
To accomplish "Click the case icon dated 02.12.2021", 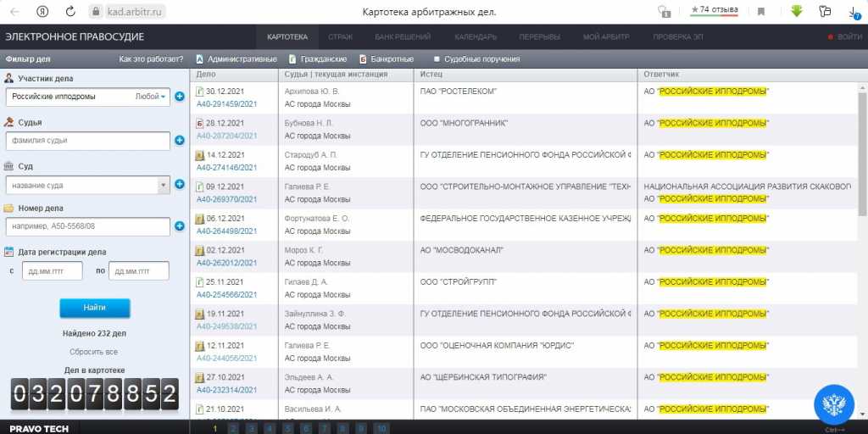I will (200, 250).
